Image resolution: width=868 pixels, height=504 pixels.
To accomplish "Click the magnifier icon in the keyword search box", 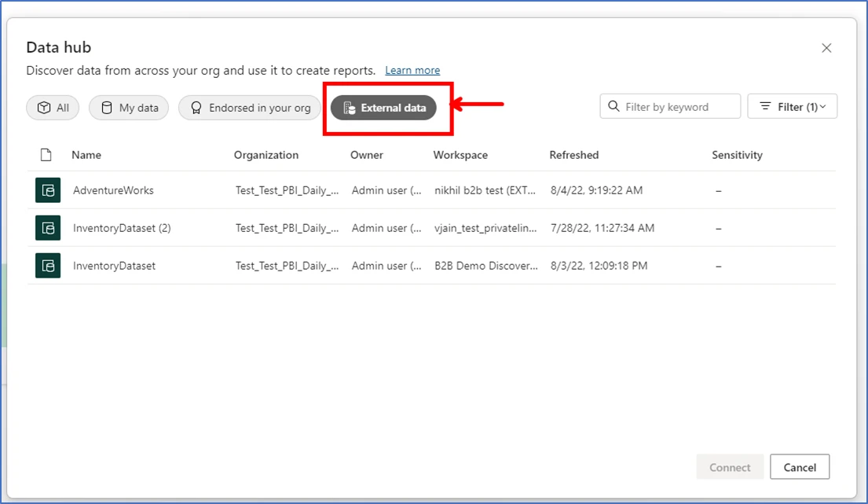I will click(x=613, y=105).
